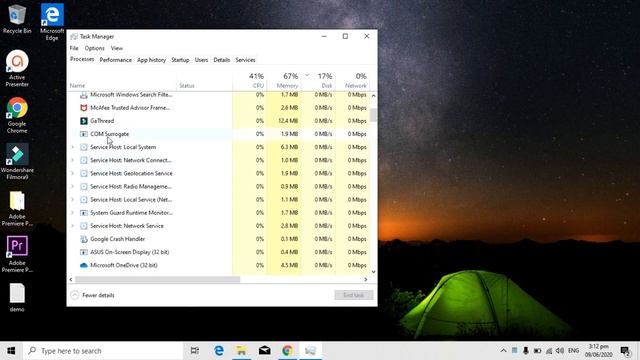Switch to the Services tab
The image size is (640, 360).
point(245,60)
